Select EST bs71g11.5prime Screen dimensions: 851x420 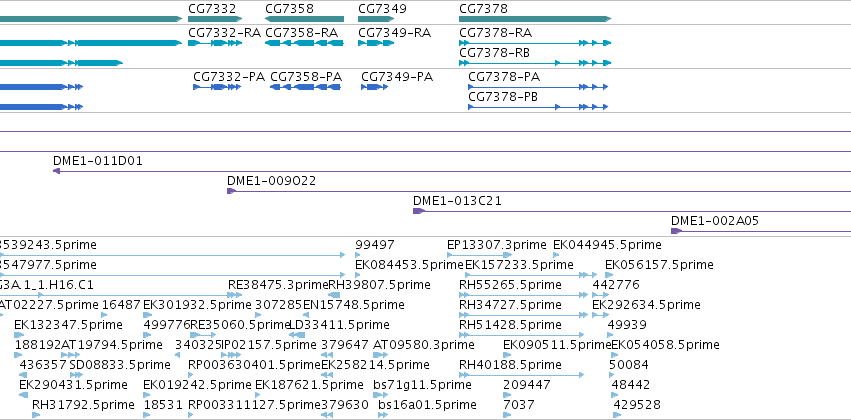422,385
